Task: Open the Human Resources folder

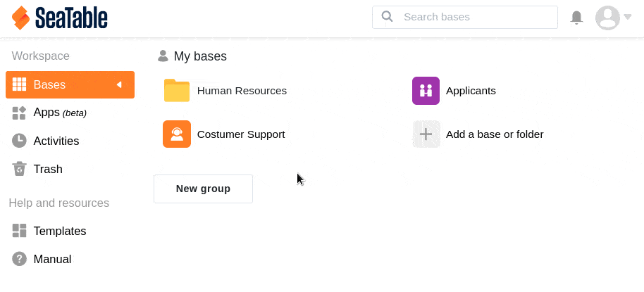Action: (x=242, y=91)
